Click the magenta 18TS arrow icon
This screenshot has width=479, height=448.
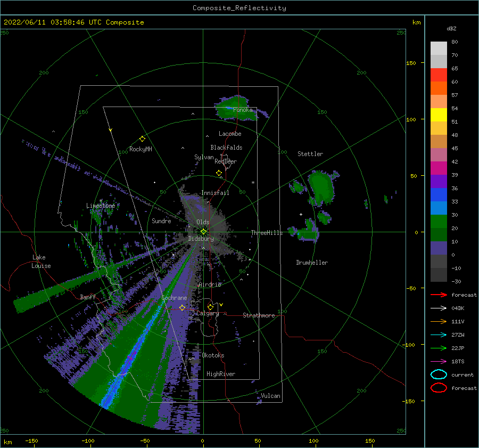[439, 362]
